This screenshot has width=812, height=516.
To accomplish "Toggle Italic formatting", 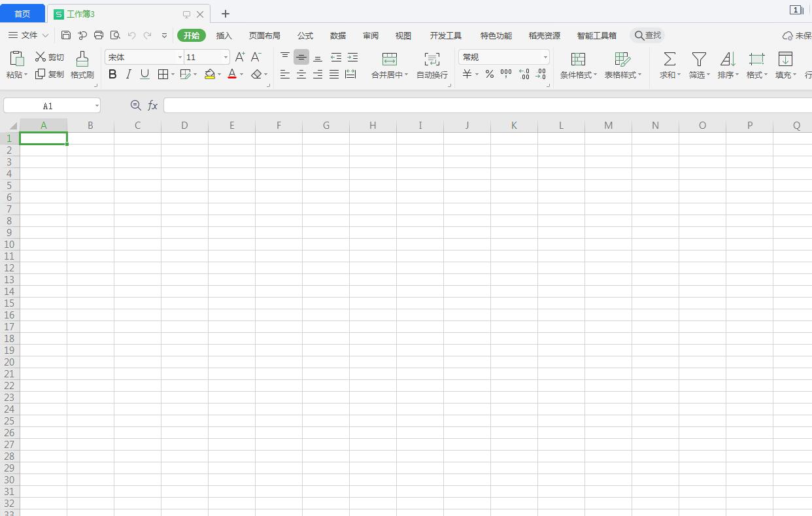I will [129, 75].
